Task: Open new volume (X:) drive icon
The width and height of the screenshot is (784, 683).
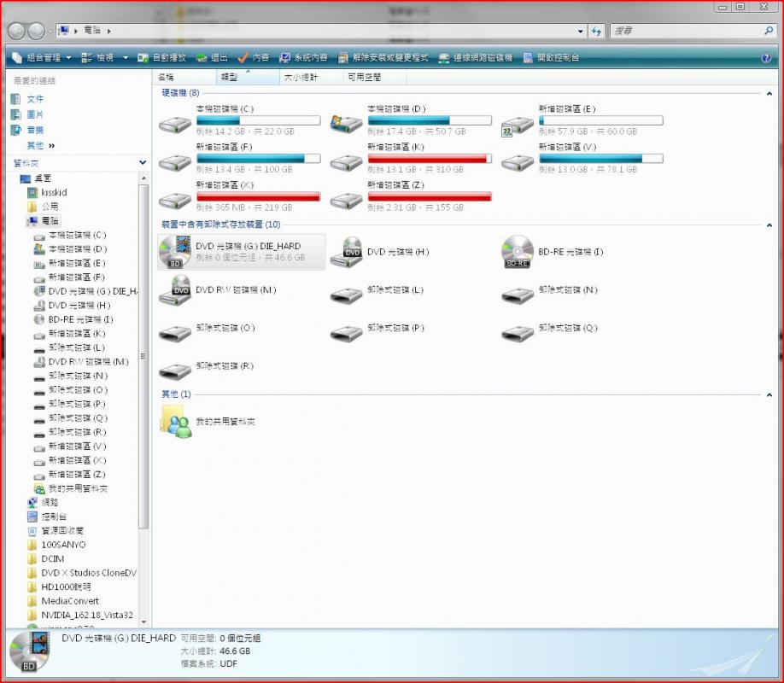Action: pyautogui.click(x=175, y=201)
